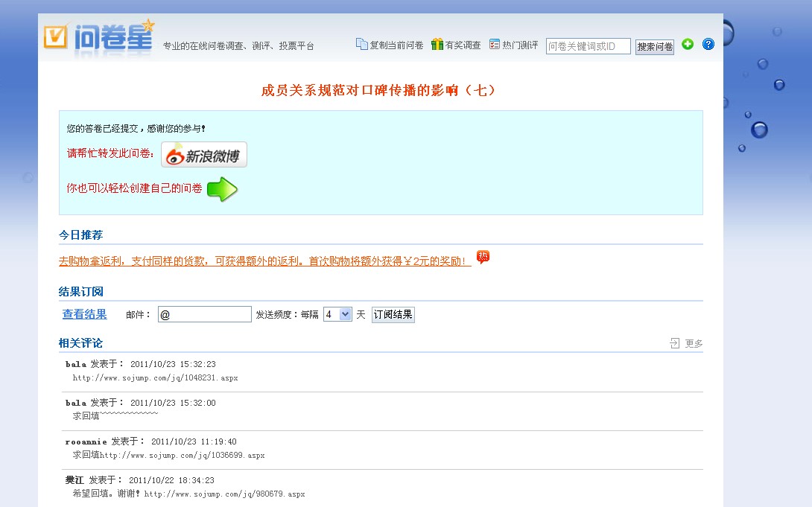This screenshot has height=507, width=812.
Task: Click the green plus icon
Action: coord(688,44)
